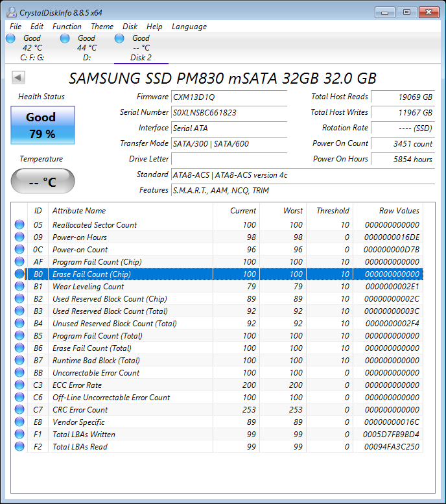Click the blue status orb for Disk 2

point(119,38)
